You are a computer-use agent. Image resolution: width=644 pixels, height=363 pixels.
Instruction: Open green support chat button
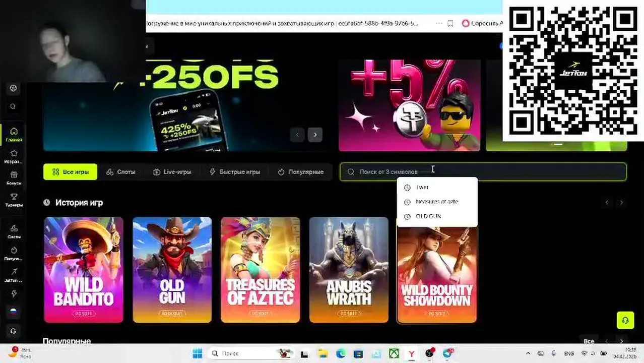(625, 320)
